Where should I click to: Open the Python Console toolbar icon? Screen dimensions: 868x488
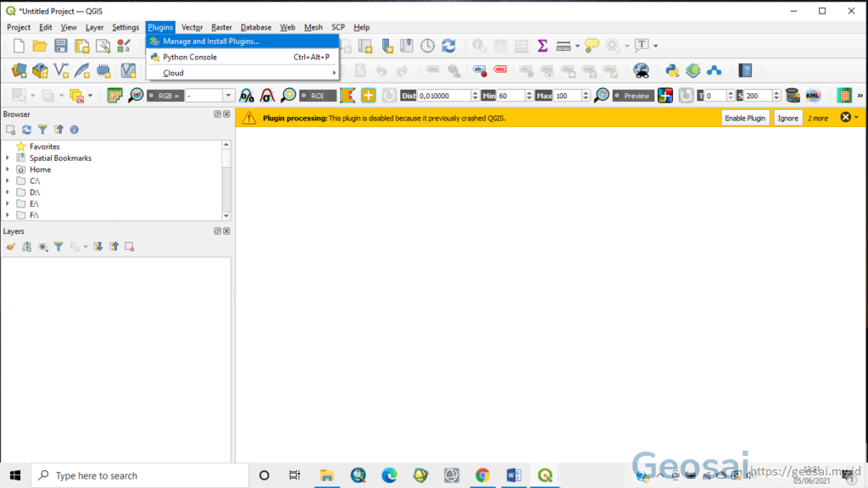672,70
